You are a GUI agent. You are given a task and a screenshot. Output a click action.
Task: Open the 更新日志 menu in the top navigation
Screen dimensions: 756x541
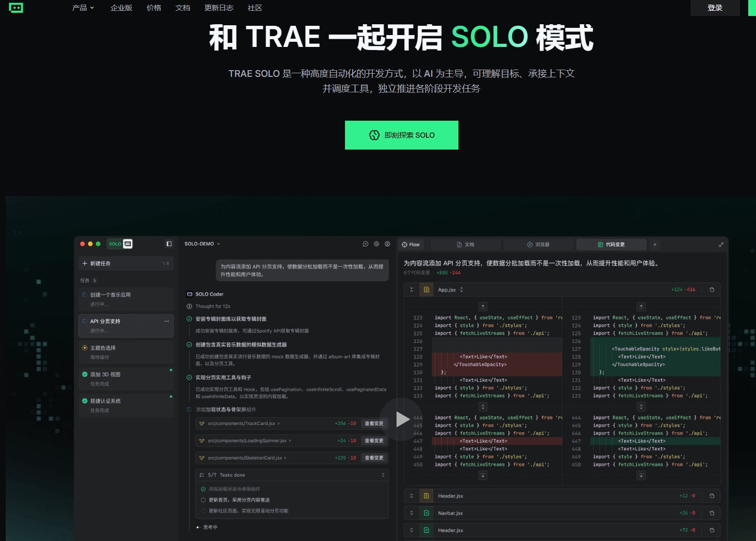[219, 8]
